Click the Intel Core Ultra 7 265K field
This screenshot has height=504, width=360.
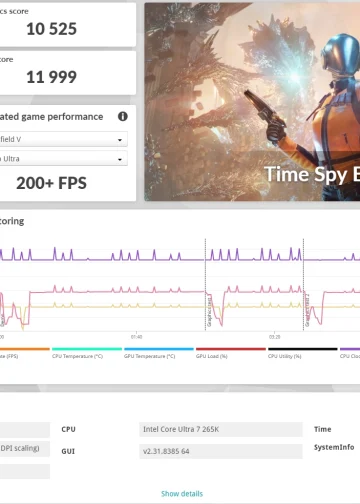tap(221, 429)
